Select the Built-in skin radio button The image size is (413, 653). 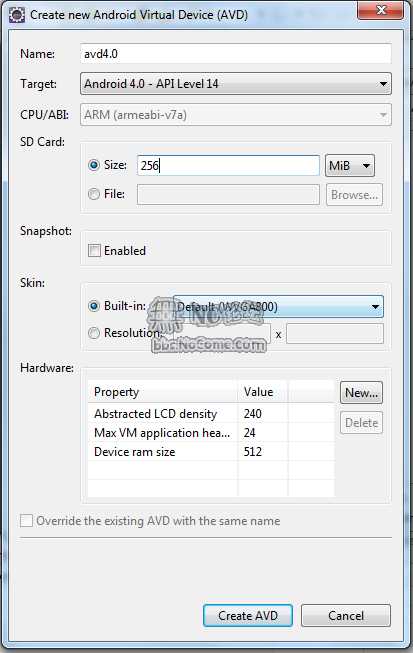coord(94,306)
